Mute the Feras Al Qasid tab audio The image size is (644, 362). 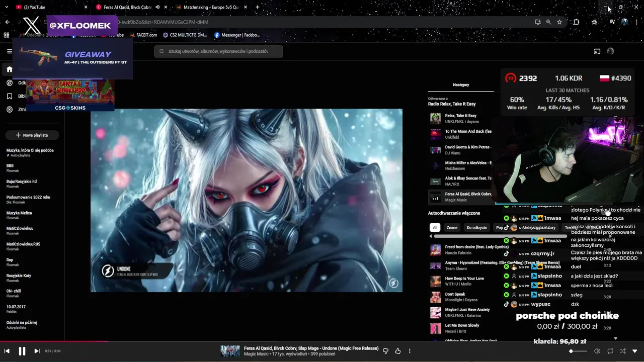(x=157, y=7)
